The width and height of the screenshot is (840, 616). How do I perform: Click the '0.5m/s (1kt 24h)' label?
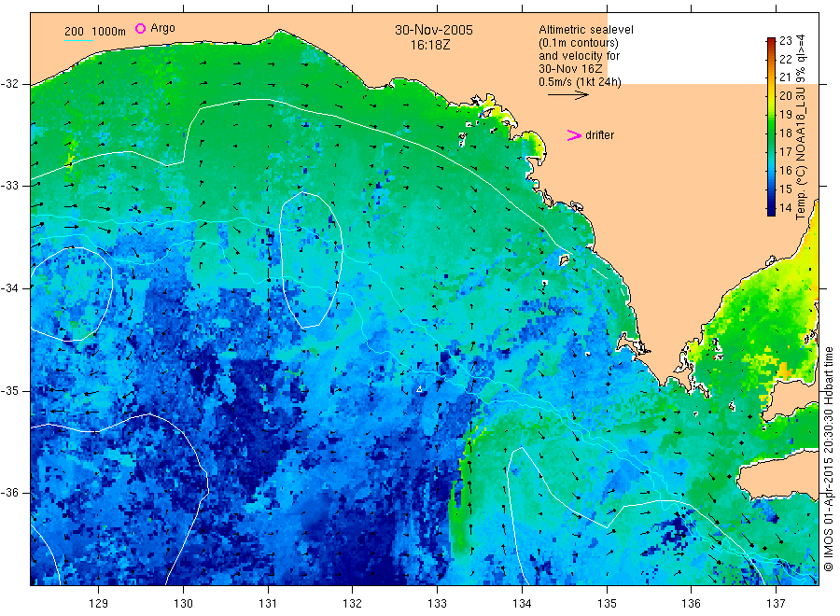[581, 82]
